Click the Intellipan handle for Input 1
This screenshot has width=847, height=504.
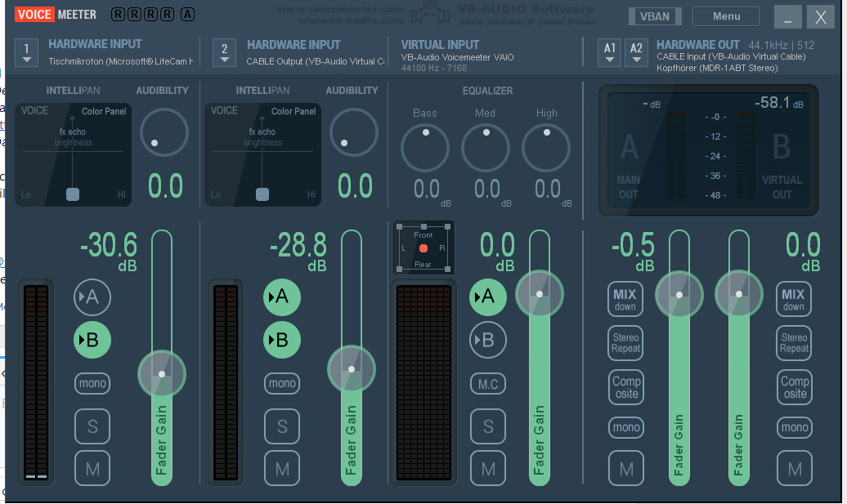(x=73, y=194)
